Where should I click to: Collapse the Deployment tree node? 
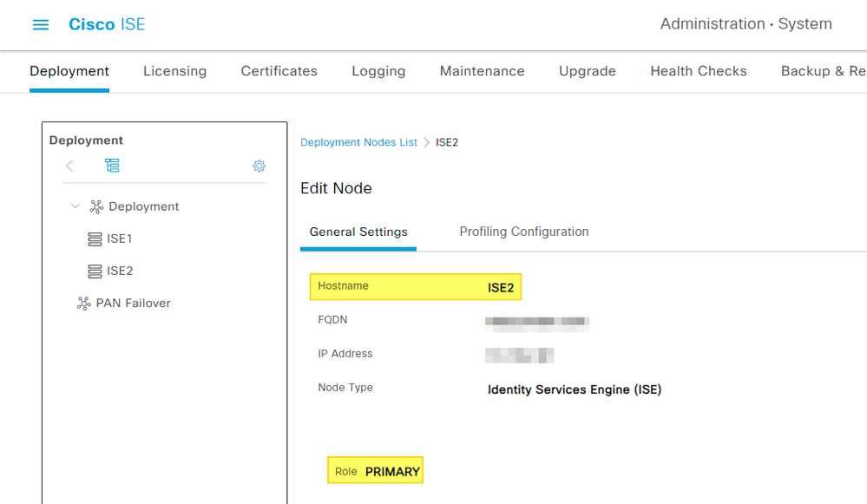[x=76, y=206]
